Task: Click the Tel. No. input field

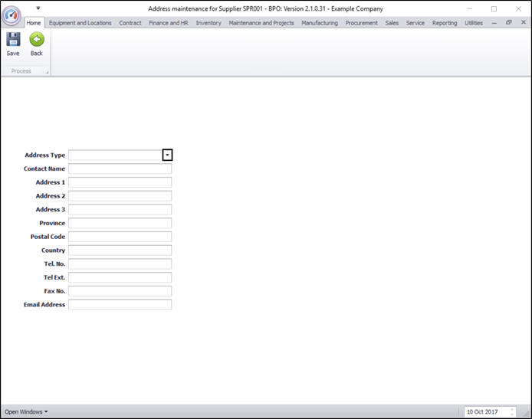Action: [120, 264]
